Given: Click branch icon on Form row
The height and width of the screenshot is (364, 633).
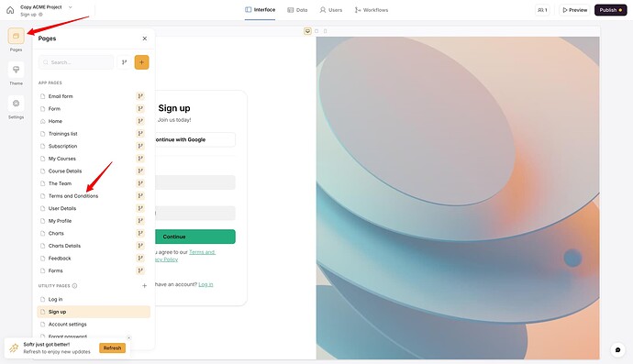Looking at the screenshot, I should 140,108.
